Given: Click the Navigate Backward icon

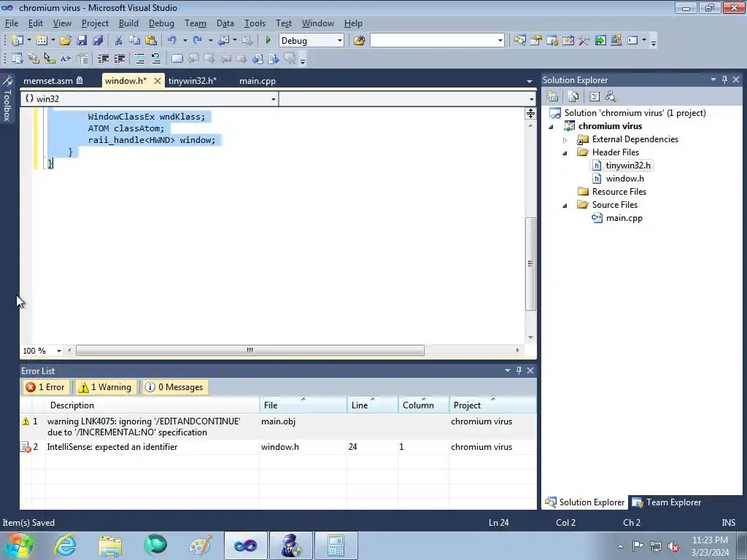Looking at the screenshot, I should (223, 41).
